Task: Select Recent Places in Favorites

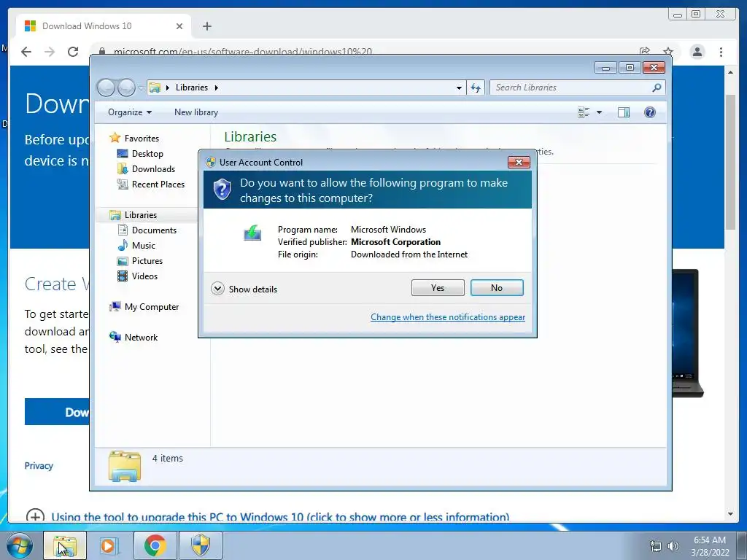Action: (158, 184)
